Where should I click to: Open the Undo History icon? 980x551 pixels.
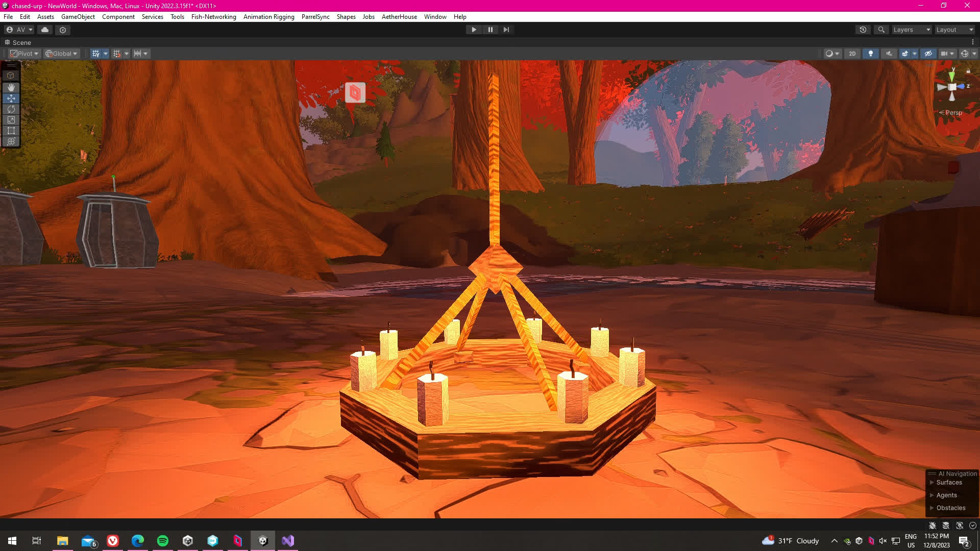coord(863,30)
